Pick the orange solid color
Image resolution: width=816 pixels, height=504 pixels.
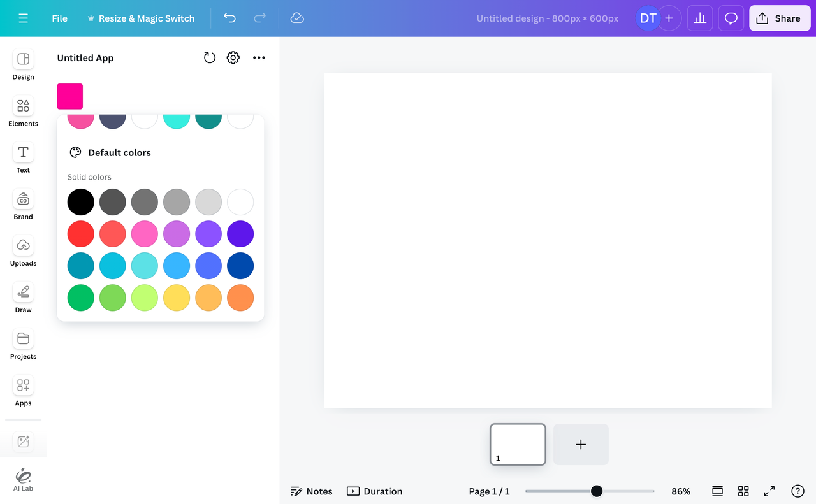coord(240,298)
